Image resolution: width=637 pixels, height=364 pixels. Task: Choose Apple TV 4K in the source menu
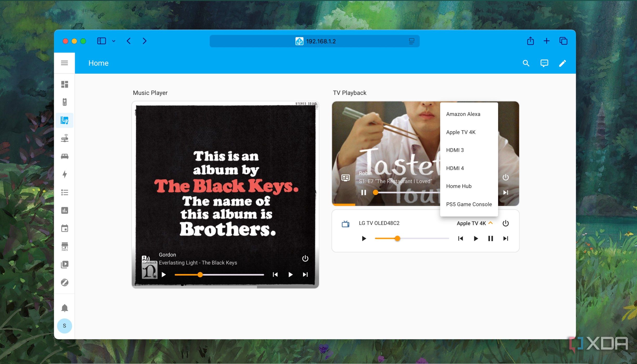(x=469, y=132)
